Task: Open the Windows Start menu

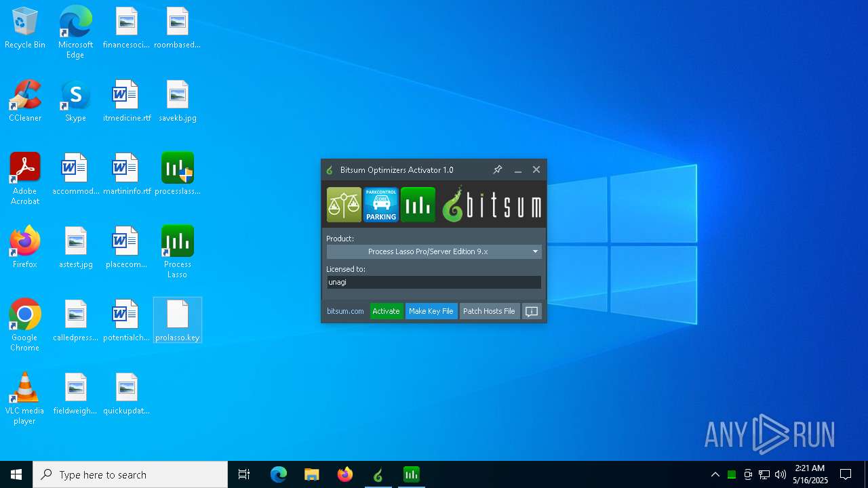Action: (x=16, y=474)
